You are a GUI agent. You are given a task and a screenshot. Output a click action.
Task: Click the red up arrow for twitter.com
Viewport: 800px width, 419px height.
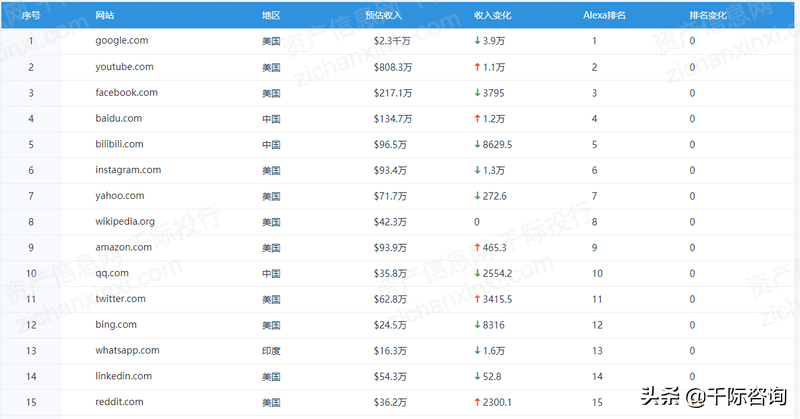tap(477, 299)
